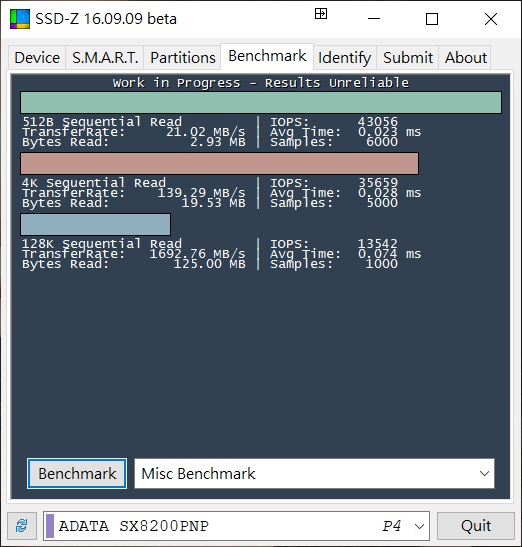Viewport: 522px width, 547px height.
Task: Open the Device tab
Action: point(37,58)
